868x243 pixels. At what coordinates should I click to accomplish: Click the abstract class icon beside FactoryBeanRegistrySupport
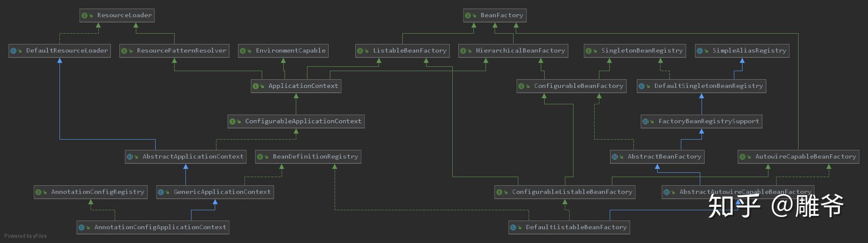click(x=646, y=121)
